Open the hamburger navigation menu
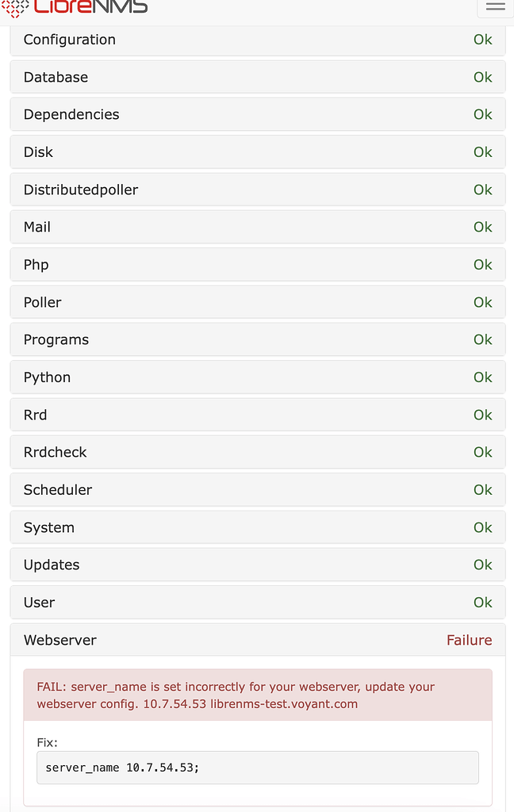 click(493, 8)
